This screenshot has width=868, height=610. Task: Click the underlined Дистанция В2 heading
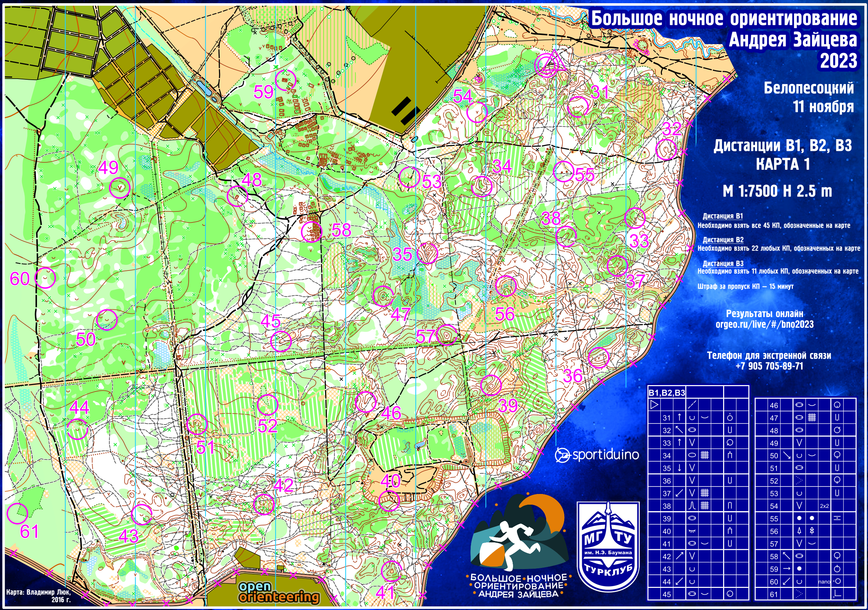pyautogui.click(x=723, y=239)
